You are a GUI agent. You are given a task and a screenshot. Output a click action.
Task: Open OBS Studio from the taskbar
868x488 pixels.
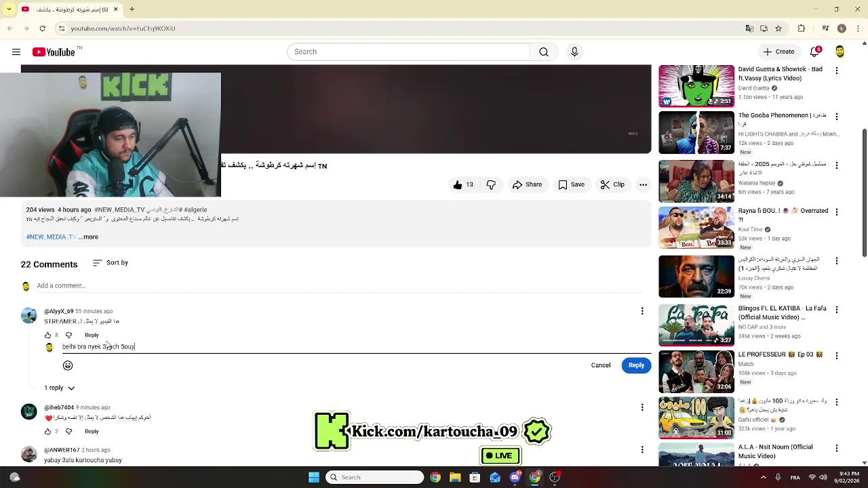click(x=555, y=477)
